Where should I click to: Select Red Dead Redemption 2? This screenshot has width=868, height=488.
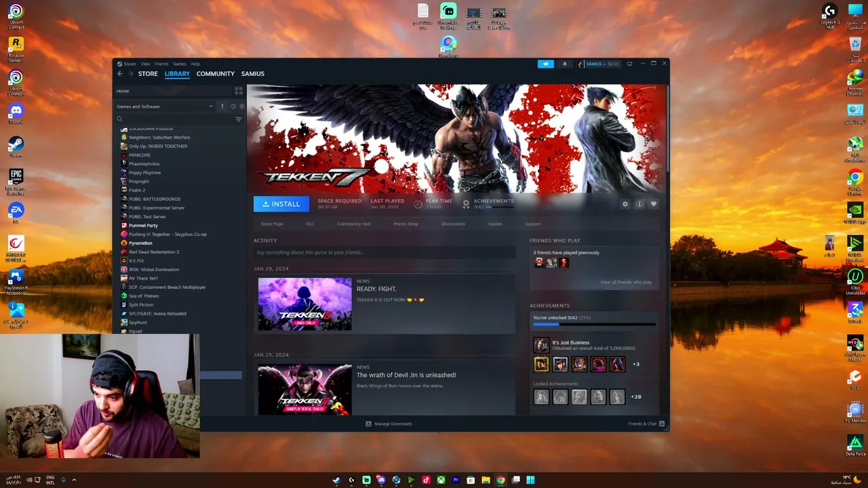click(154, 252)
